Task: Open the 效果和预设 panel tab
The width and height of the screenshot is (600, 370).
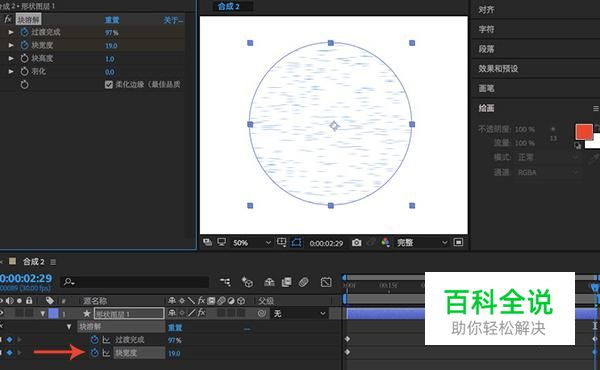Action: click(x=498, y=69)
